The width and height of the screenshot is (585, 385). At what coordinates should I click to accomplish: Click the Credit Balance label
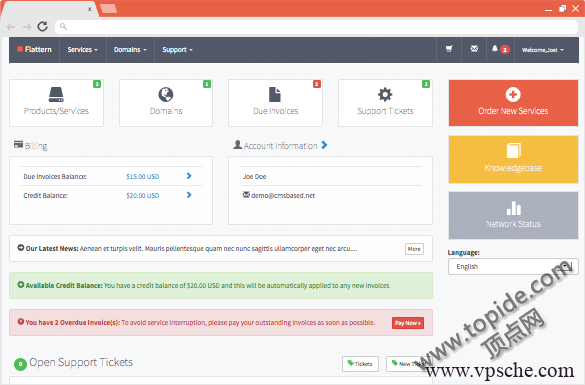pos(46,195)
